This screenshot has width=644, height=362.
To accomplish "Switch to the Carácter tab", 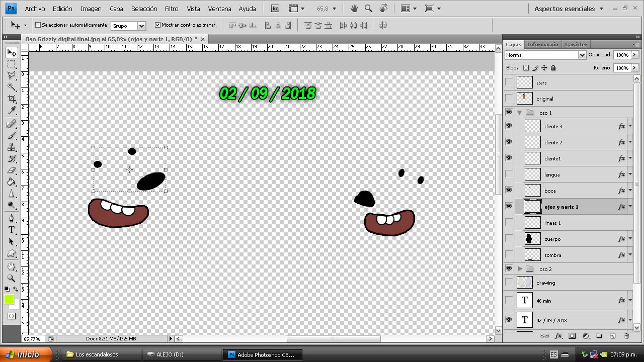I will tap(576, 44).
